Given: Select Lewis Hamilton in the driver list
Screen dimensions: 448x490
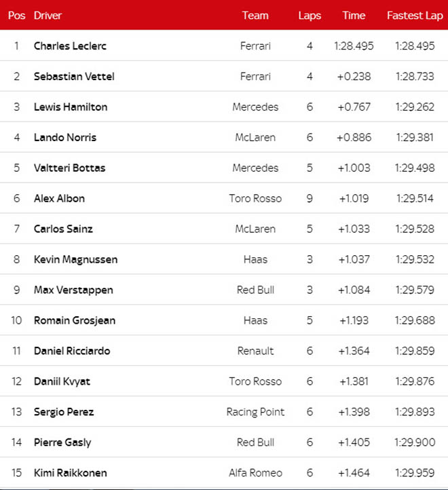Looking at the screenshot, I should (71, 107).
